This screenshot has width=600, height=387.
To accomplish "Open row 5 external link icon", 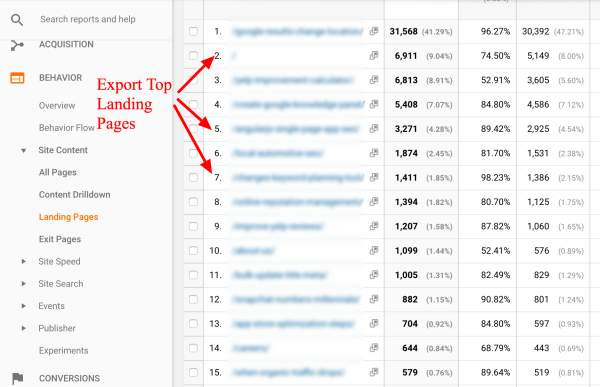I will (374, 129).
